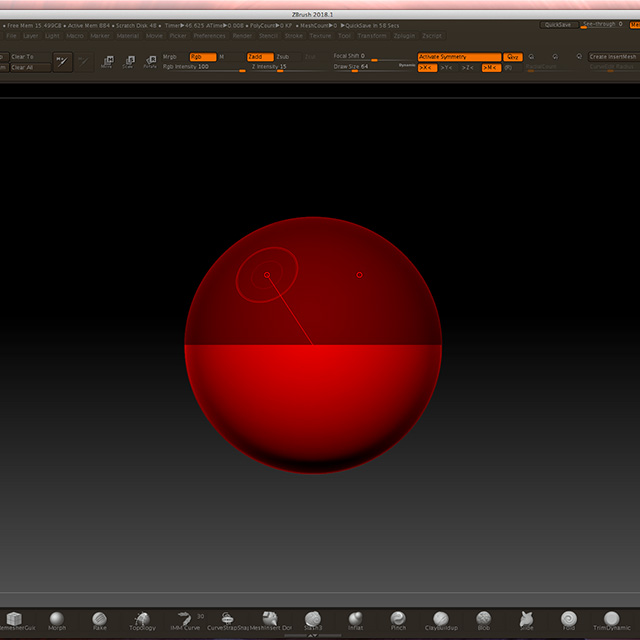The width and height of the screenshot is (640, 640).
Task: Open the Macro menu
Action: pyautogui.click(x=75, y=36)
